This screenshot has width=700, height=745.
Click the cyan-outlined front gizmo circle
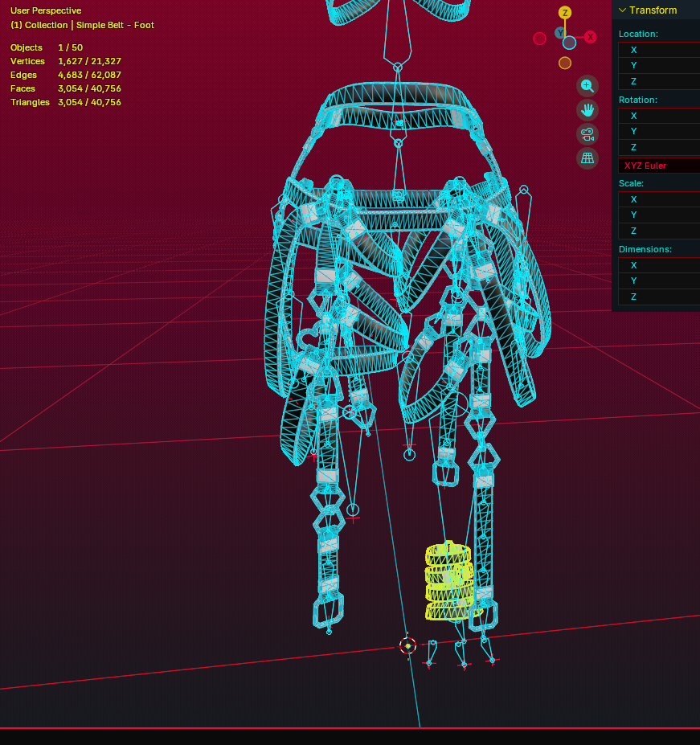click(x=569, y=43)
